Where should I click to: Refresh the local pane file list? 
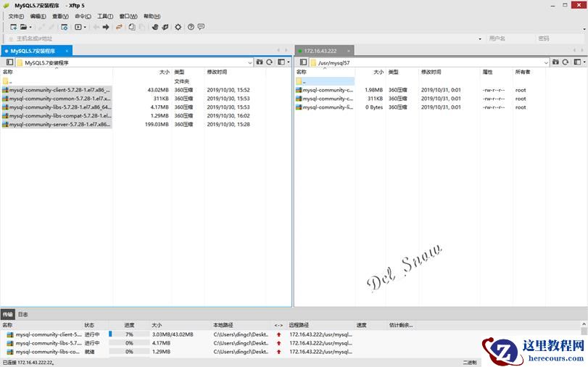click(x=269, y=62)
